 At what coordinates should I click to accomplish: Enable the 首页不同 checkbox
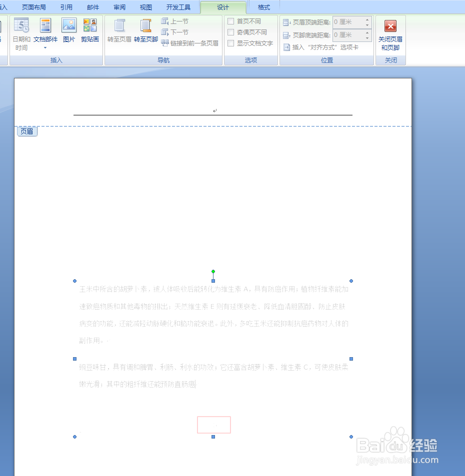tap(232, 21)
